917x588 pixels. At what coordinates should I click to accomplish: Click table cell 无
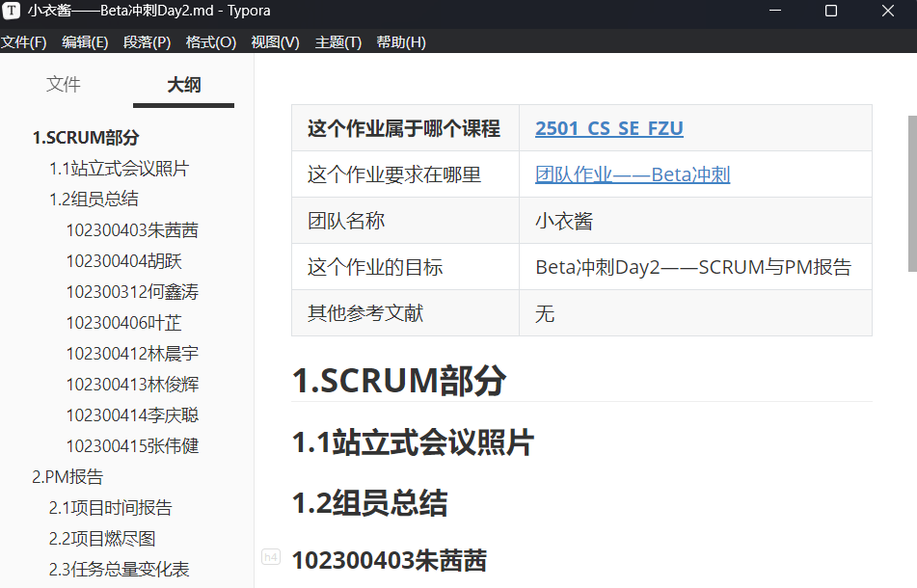click(695, 312)
